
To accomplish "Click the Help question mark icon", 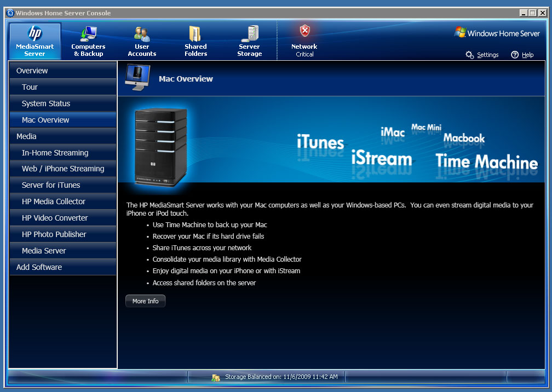I will tap(515, 55).
